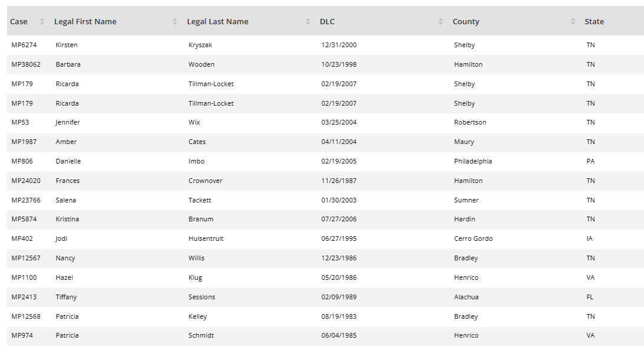
Task: Click the County column sort arrows icon
Action: tap(573, 22)
